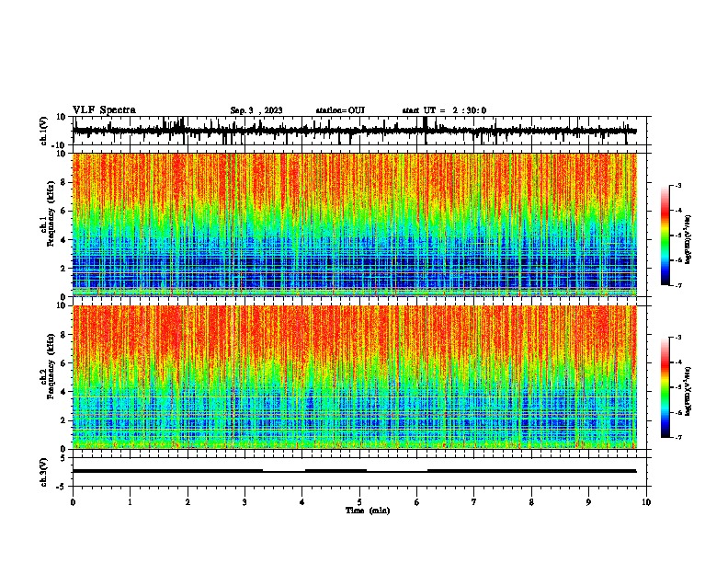Image resolution: width=728 pixels, height=563 pixels.
Task: Click the ch.3 black trace line
Action: (354, 471)
